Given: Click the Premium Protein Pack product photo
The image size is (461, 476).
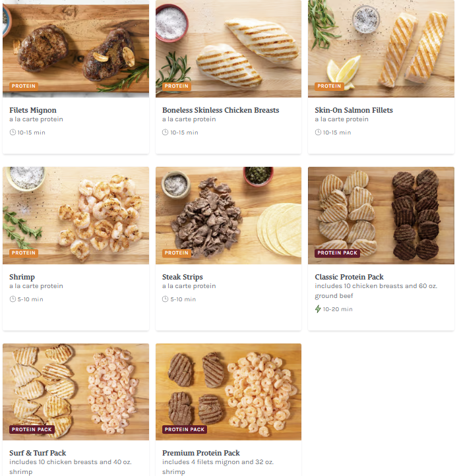Looking at the screenshot, I should click(229, 392).
